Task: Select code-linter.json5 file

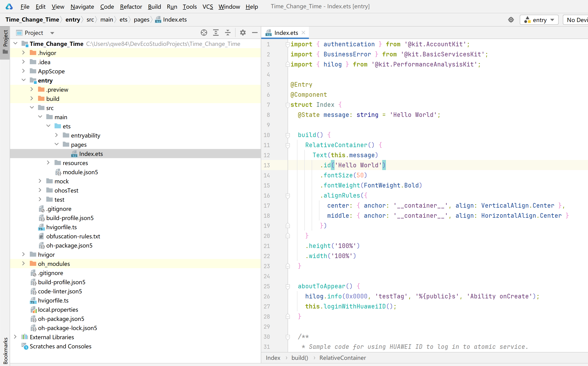Action: [x=135, y=291]
